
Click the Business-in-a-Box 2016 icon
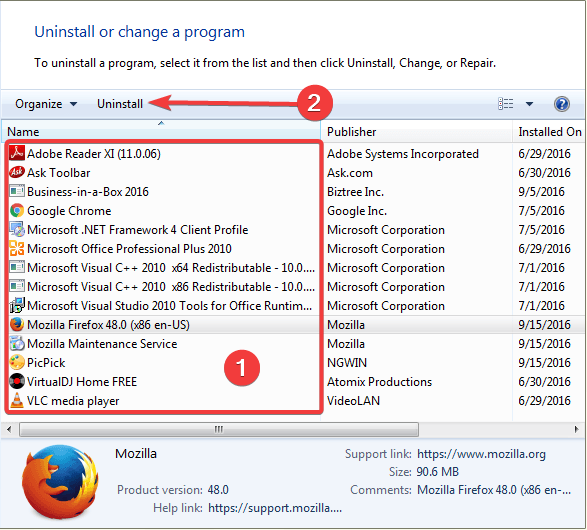coord(17,191)
